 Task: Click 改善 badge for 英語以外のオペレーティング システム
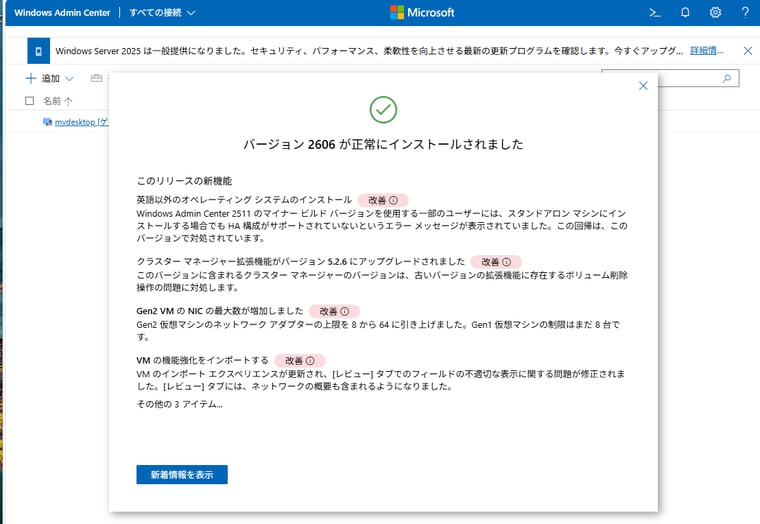pyautogui.click(x=383, y=200)
